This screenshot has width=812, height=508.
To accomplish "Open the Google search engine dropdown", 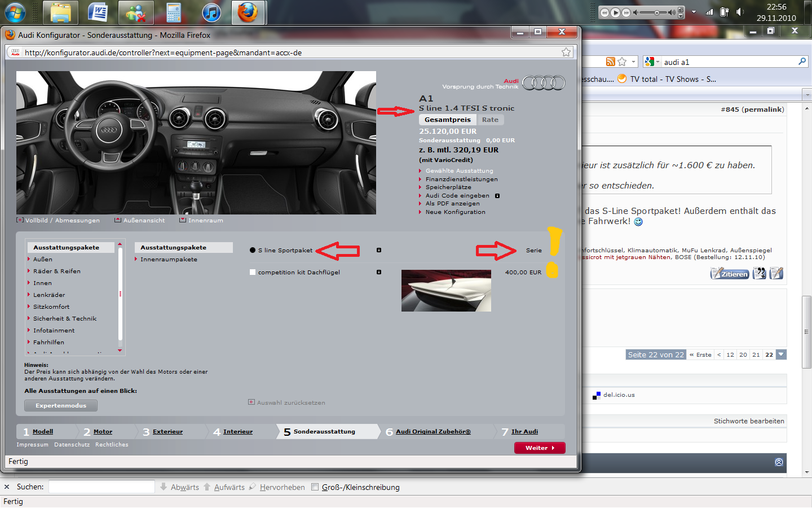I will click(652, 62).
